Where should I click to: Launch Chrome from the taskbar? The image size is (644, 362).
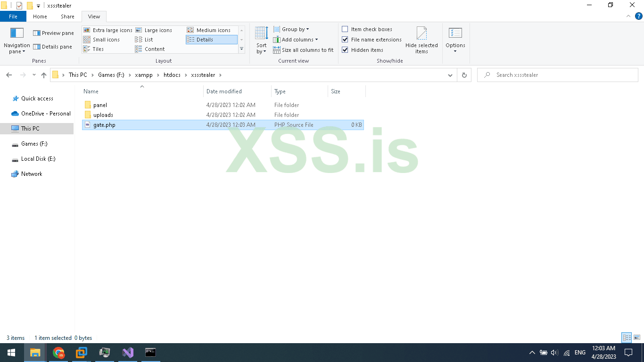(x=58, y=353)
